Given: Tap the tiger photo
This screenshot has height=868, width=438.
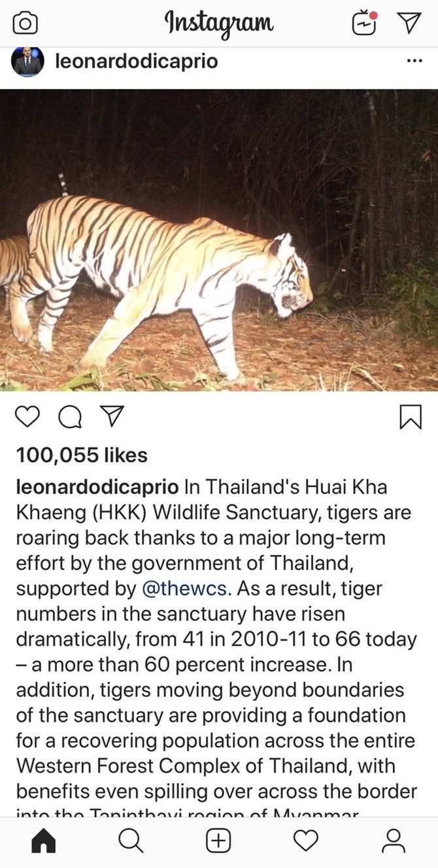Looking at the screenshot, I should click(219, 240).
